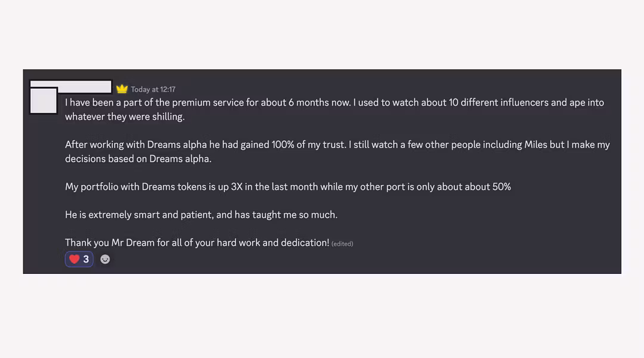Click the line starting 'After working with Dreams'
This screenshot has height=358, width=644.
pos(337,144)
